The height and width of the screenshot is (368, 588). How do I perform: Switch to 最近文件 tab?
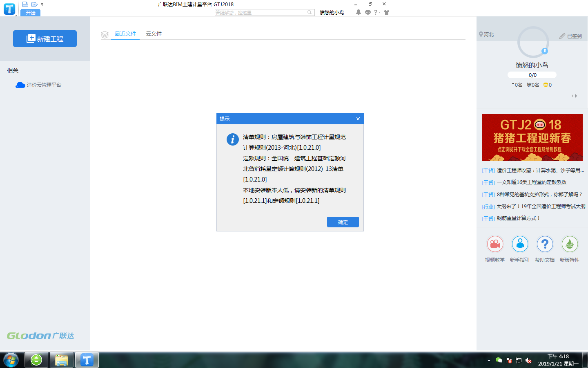(x=125, y=34)
